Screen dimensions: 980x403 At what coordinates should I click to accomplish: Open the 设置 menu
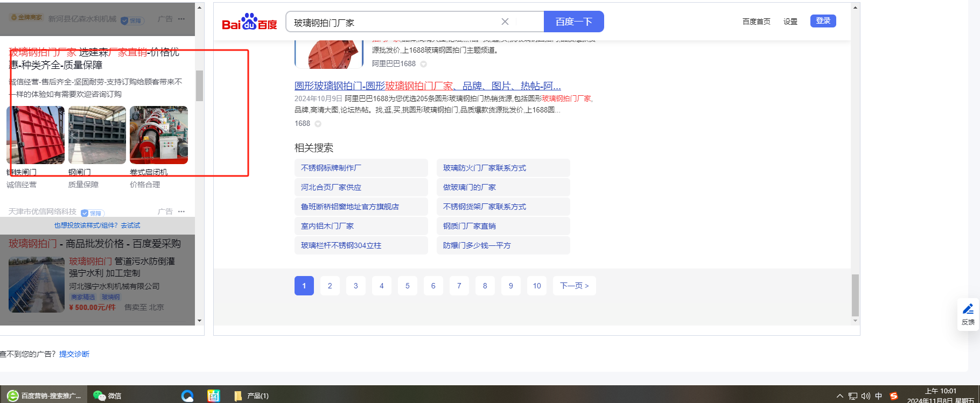(x=790, y=22)
